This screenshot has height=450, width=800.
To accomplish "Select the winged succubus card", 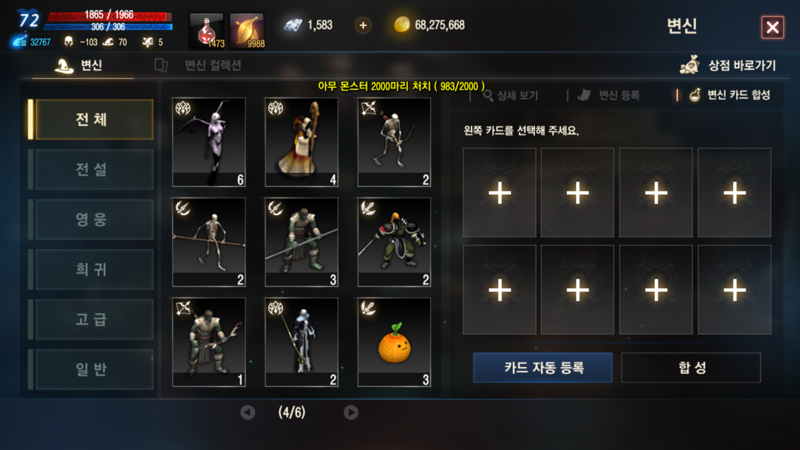I will 209,142.
